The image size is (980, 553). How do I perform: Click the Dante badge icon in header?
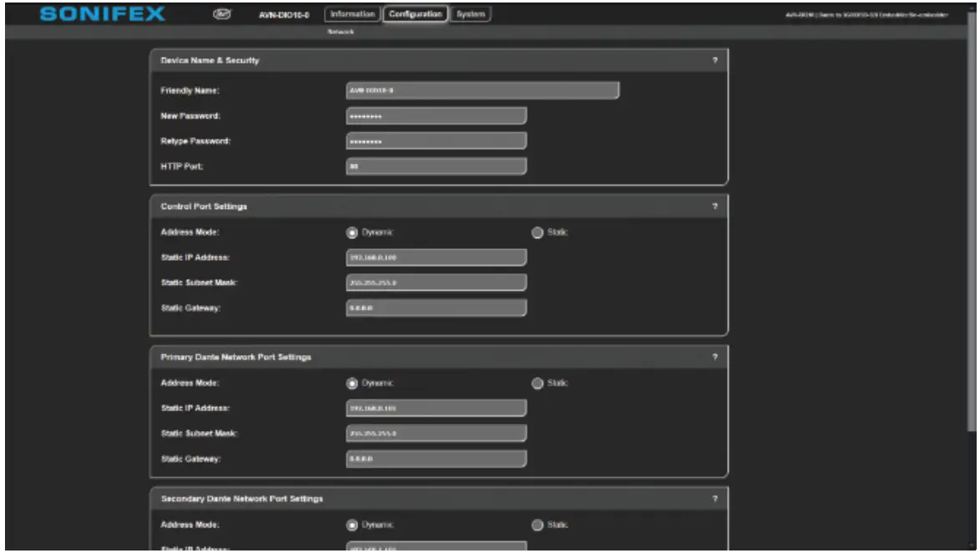pyautogui.click(x=223, y=14)
